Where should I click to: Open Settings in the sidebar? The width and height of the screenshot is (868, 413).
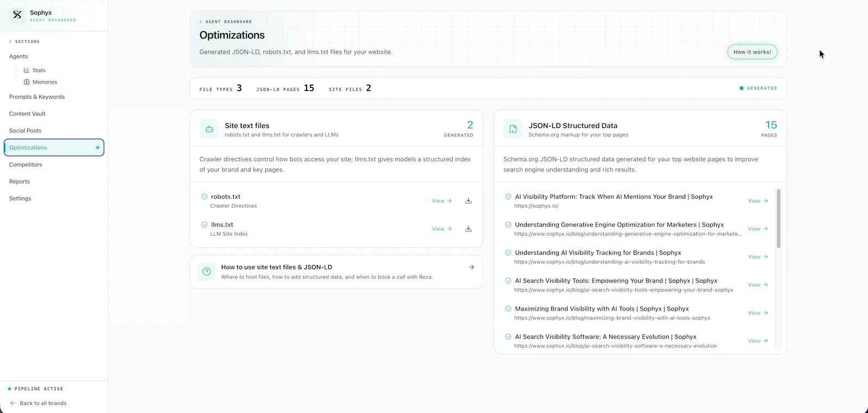[x=20, y=198]
